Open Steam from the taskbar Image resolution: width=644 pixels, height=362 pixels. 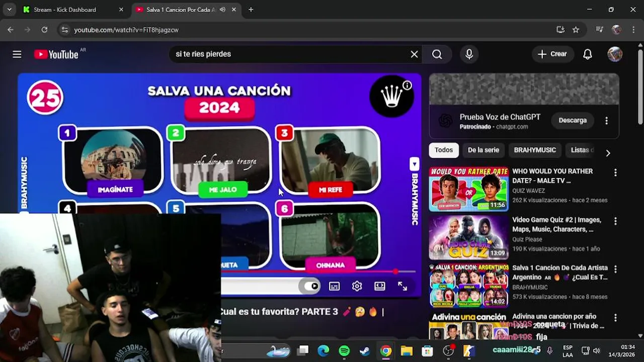point(365,351)
